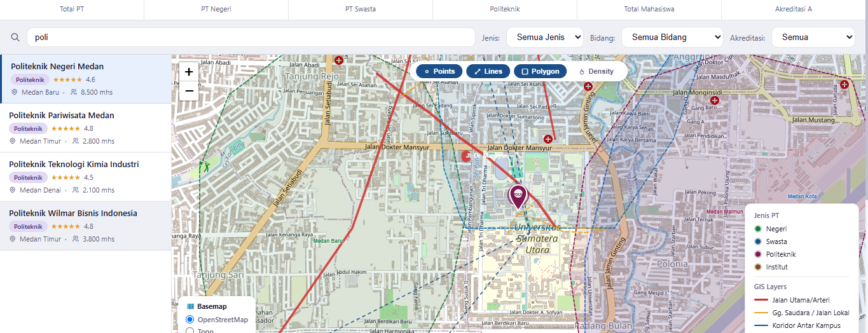Open the Bidang dropdown (Semua Bidang)

click(672, 37)
